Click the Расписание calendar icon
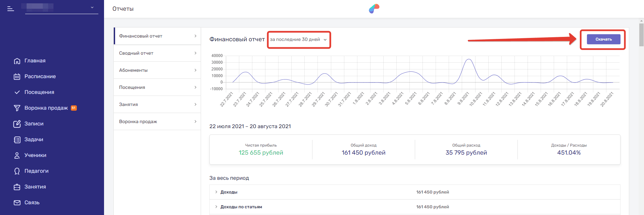 17,76
